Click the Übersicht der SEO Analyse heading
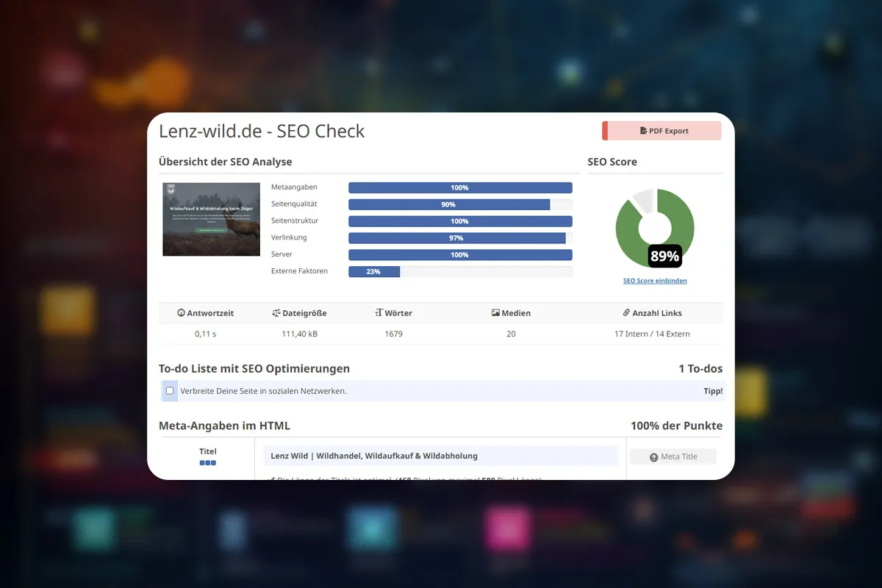Screen dimensions: 882x588 (x=226, y=162)
